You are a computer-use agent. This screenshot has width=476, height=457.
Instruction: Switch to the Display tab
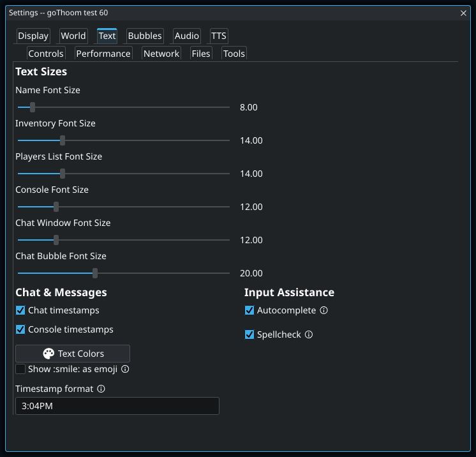coord(33,36)
